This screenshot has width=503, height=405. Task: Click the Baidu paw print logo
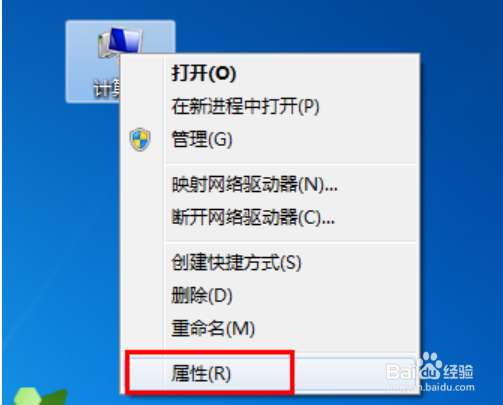[429, 365]
